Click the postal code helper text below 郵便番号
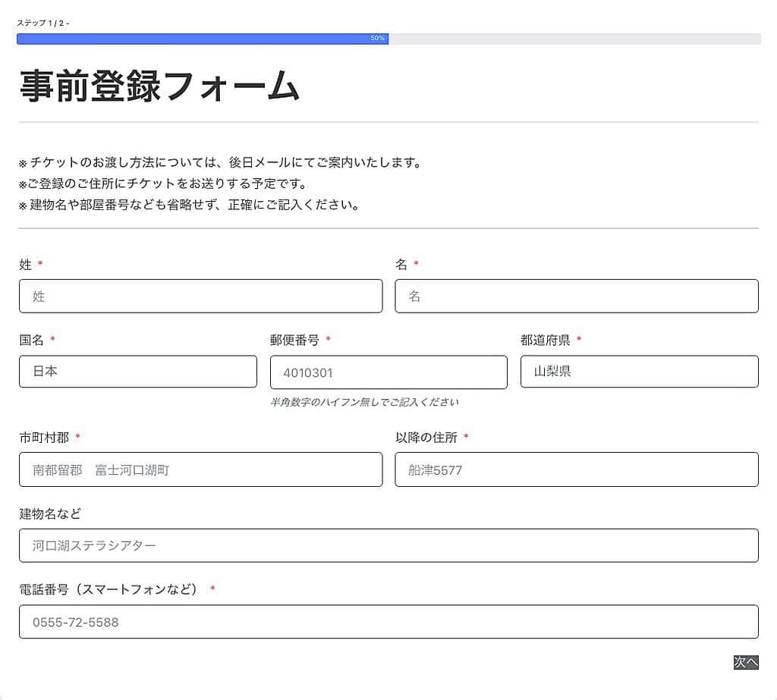Viewport: 777px width, 700px height. tap(364, 403)
